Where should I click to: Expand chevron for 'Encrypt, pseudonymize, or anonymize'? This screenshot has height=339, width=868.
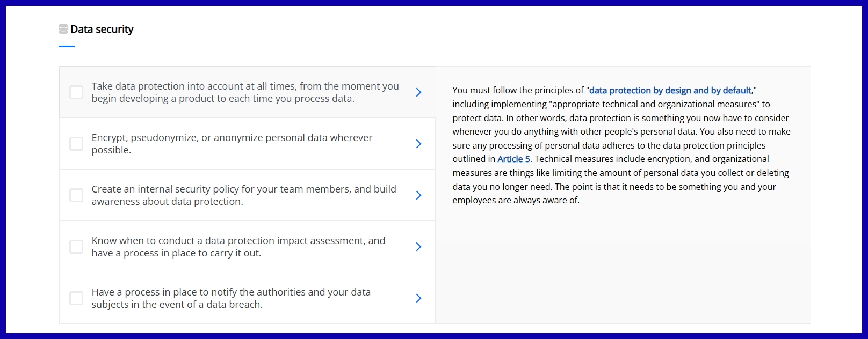click(418, 144)
